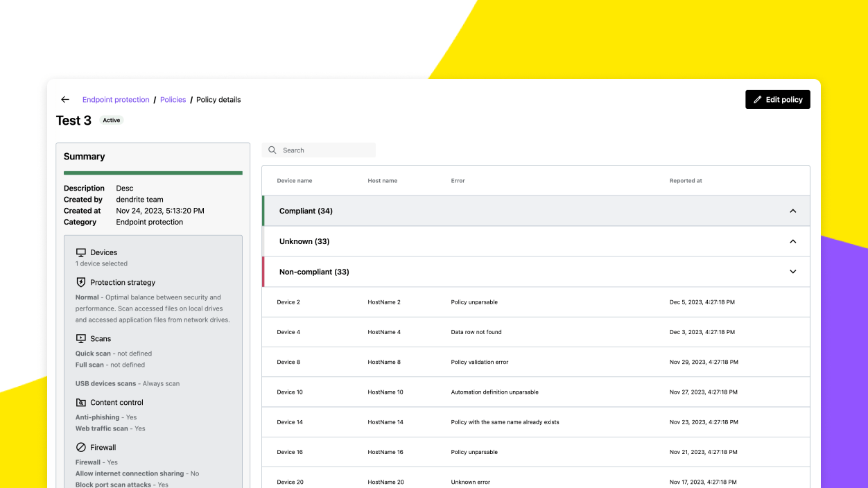This screenshot has height=488, width=868.
Task: Click the Policy details breadcrumb item
Action: point(218,99)
